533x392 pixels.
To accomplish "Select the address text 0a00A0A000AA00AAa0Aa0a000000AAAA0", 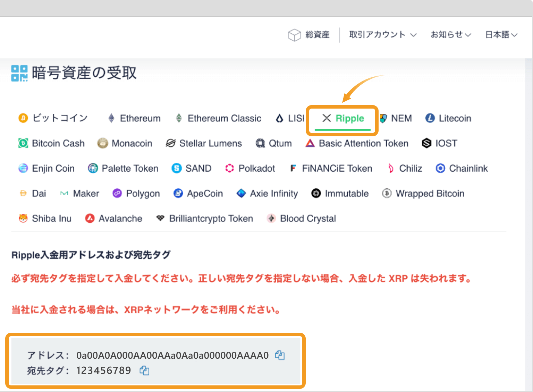I will click(x=172, y=355).
